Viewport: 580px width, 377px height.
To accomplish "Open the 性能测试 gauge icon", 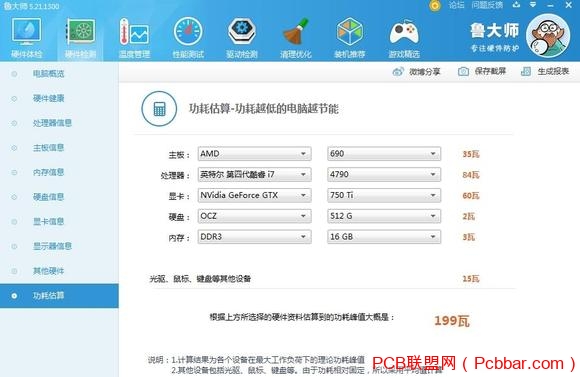I will pyautogui.click(x=188, y=32).
